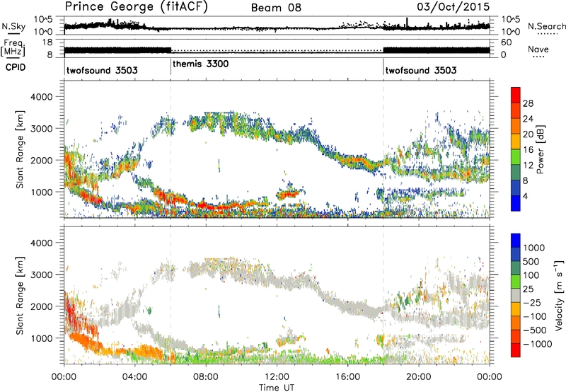Viewport: 566px width, 392px height.
Task: Click the transmit frequency band panel
Action: (x=277, y=49)
